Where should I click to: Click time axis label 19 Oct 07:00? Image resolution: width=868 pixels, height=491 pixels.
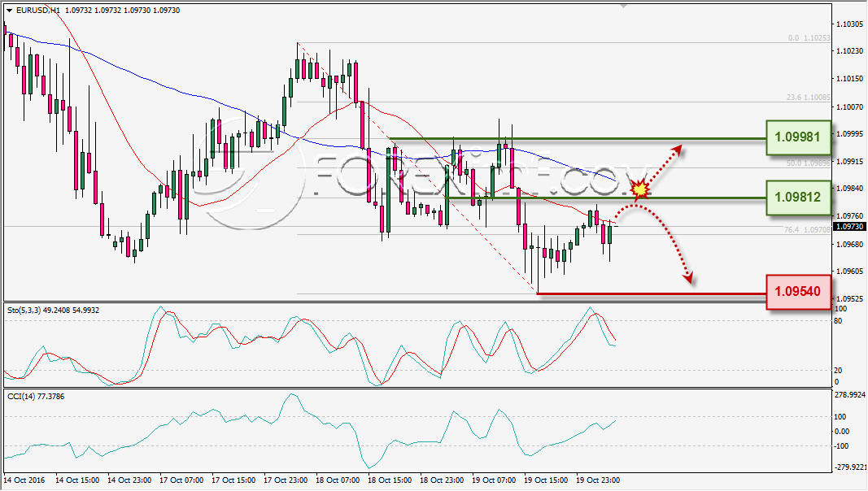point(494,480)
